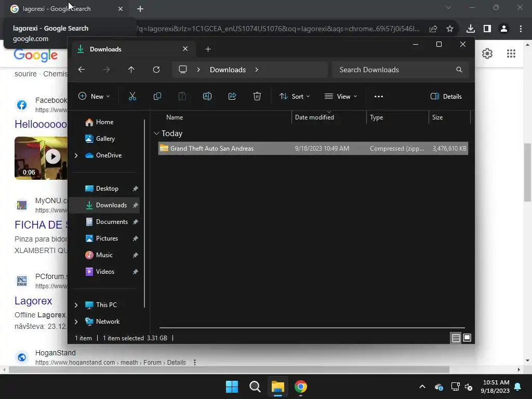Sort by the Type column header
This screenshot has height=399, width=532.
tap(376, 117)
